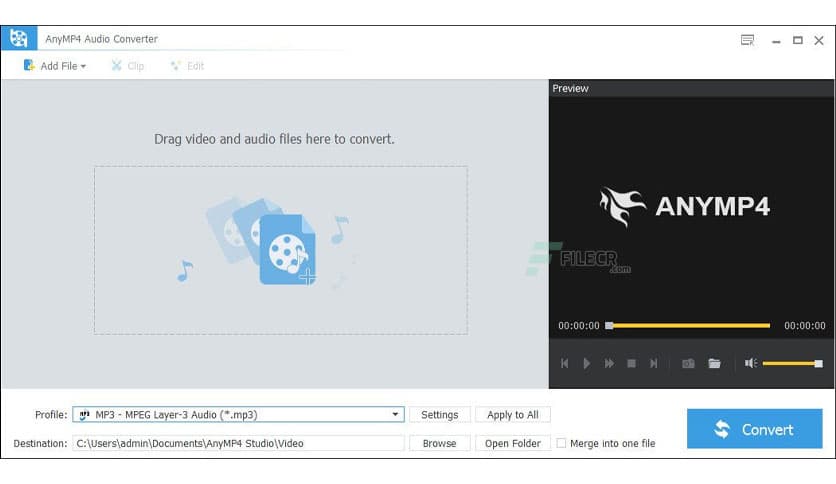The height and width of the screenshot is (484, 836).
Task: Mute the preview volume speaker
Action: tap(751, 363)
